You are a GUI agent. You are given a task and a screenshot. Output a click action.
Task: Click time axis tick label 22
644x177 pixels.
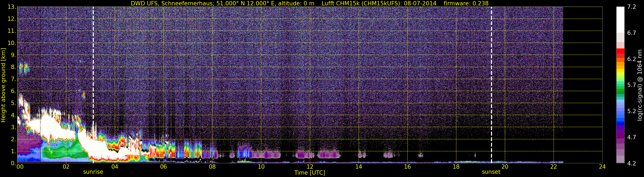pos(554,167)
